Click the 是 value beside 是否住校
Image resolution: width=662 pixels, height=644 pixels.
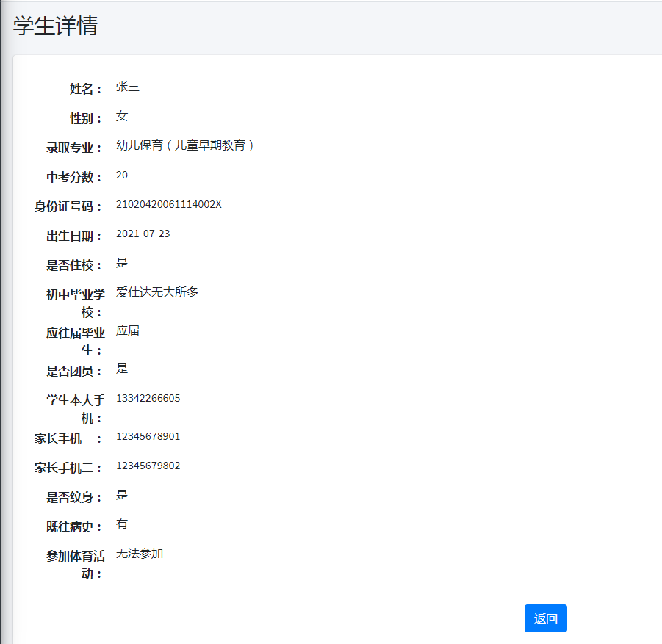coord(121,263)
